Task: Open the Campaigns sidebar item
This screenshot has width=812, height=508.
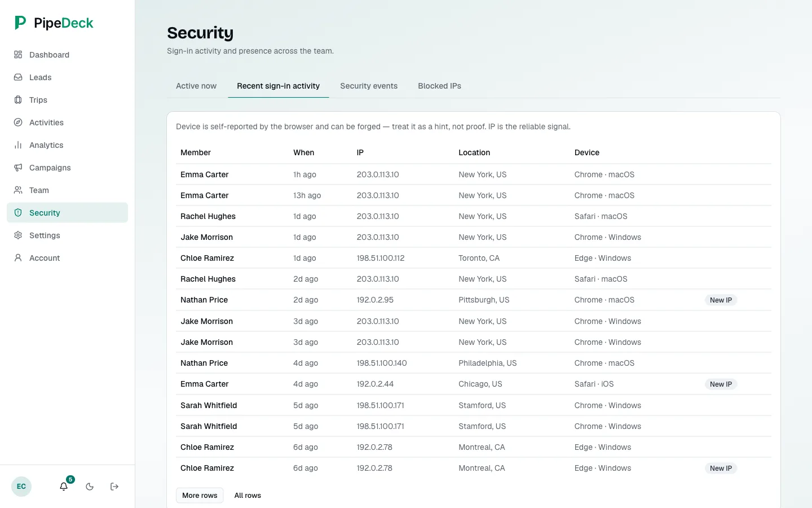Action: coord(67,168)
